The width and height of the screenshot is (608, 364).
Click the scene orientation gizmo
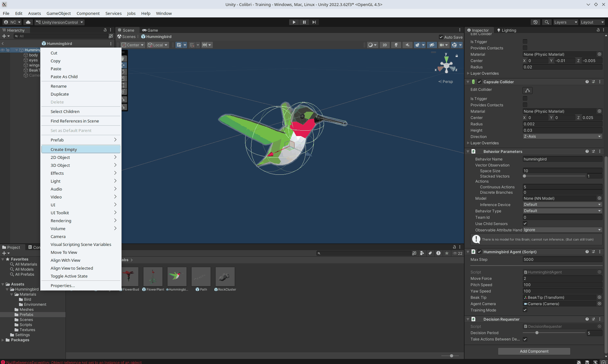click(446, 65)
